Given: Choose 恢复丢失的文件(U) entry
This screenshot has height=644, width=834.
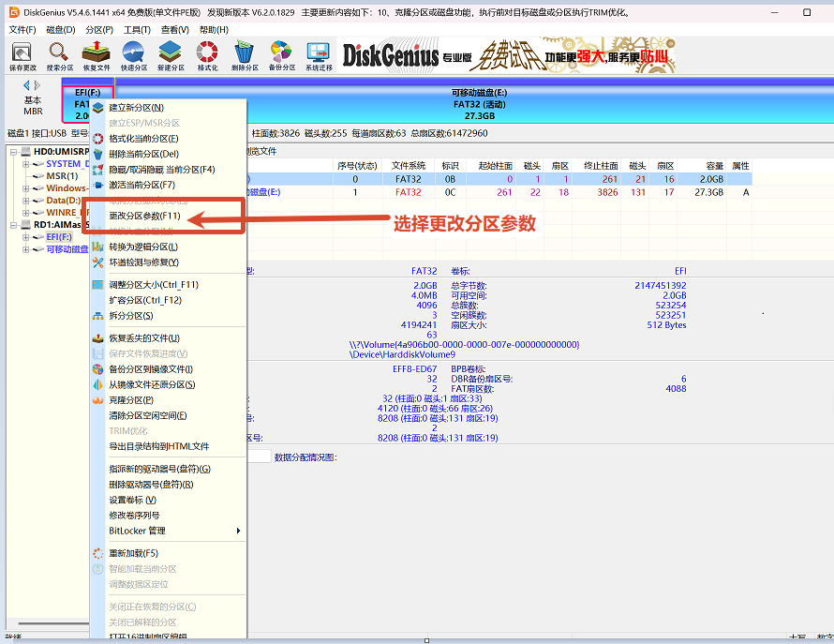Looking at the screenshot, I should (x=168, y=338).
